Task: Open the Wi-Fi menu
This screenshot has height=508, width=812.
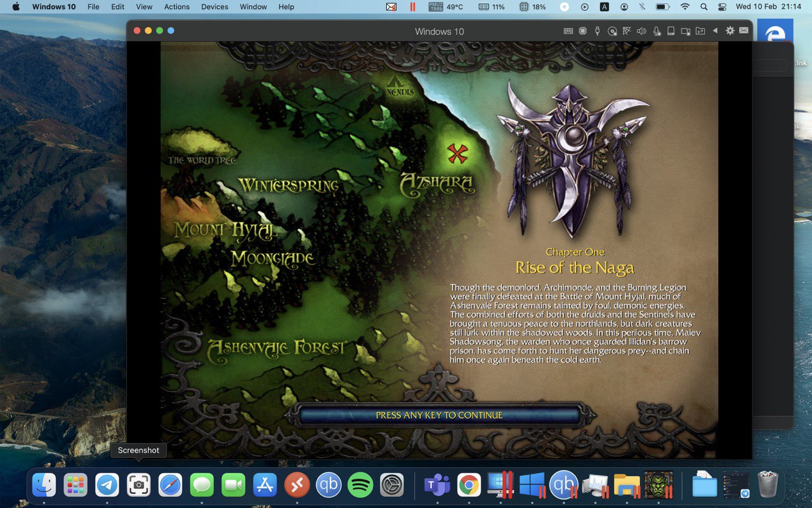Action: [x=684, y=7]
